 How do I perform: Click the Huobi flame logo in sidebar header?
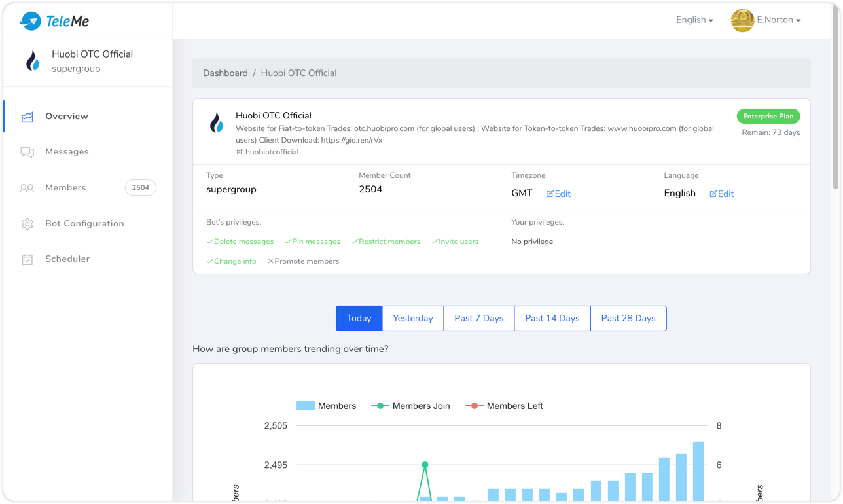point(32,62)
